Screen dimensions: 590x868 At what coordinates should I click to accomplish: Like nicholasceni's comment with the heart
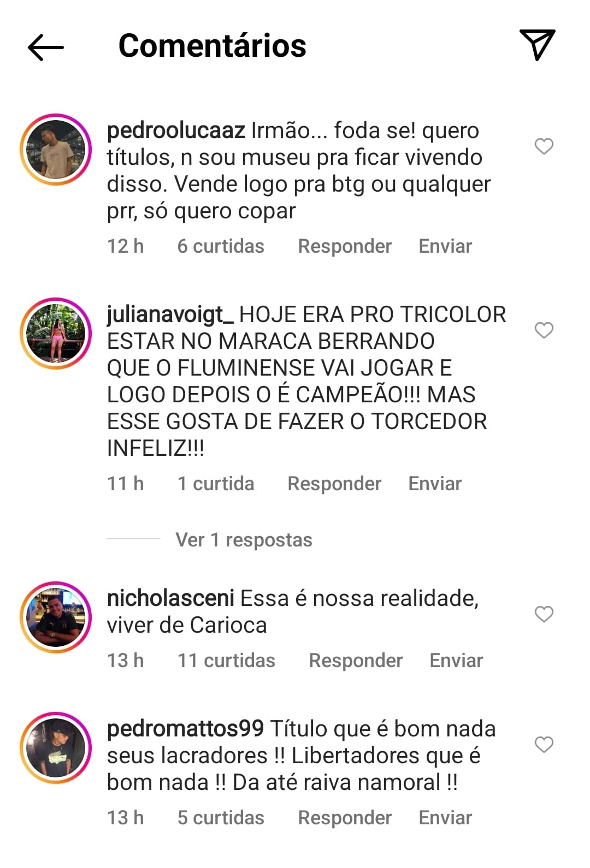pos(544,614)
